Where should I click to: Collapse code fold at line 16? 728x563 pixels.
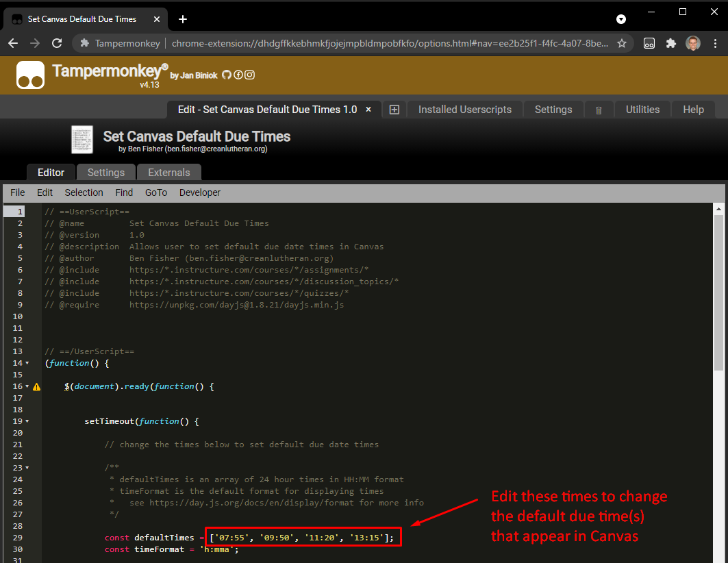[27, 386]
